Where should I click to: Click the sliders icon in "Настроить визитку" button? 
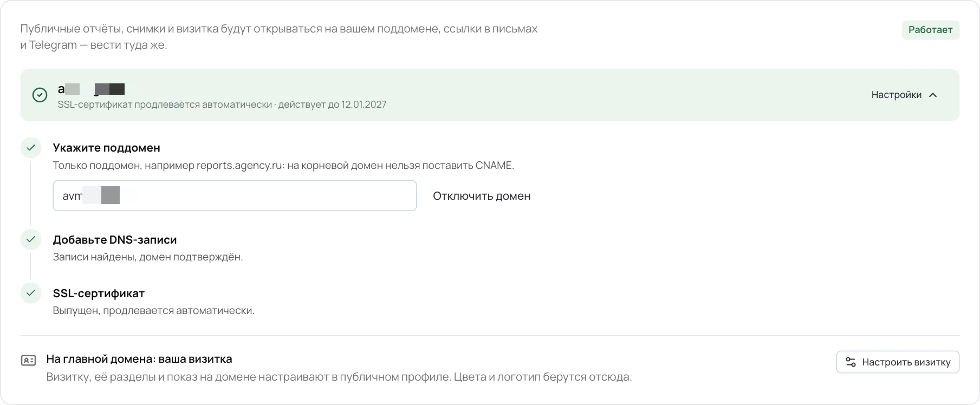pyautogui.click(x=851, y=362)
